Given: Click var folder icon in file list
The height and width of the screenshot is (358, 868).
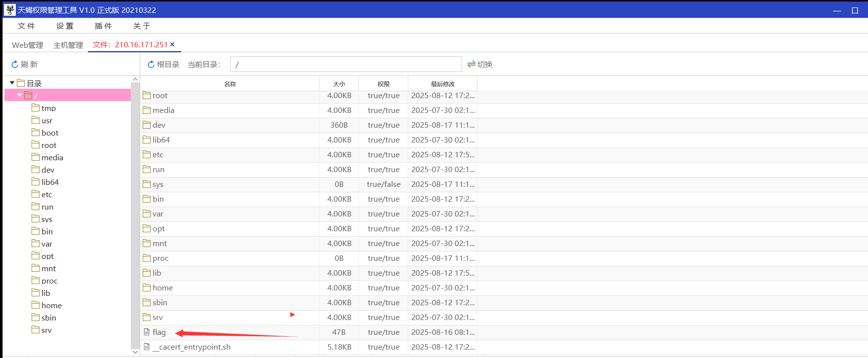Looking at the screenshot, I should (x=147, y=214).
